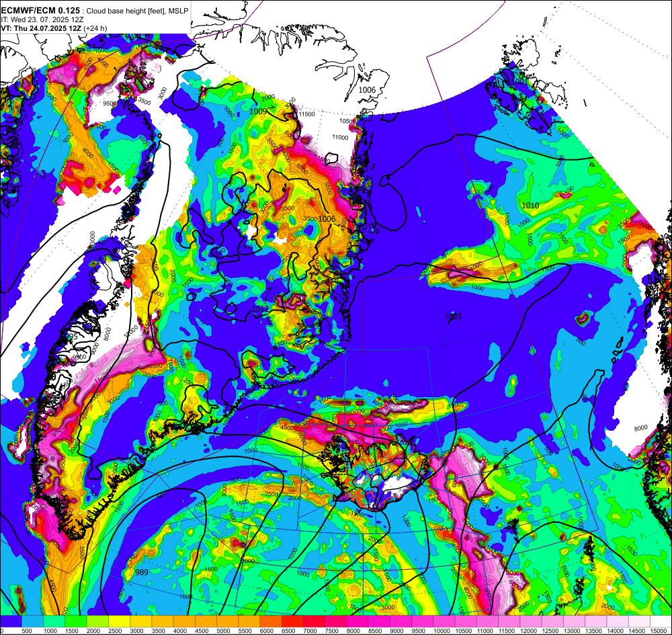Click the 12000 tick label on the color bar
Screen dimensions: 672x635
click(529, 631)
